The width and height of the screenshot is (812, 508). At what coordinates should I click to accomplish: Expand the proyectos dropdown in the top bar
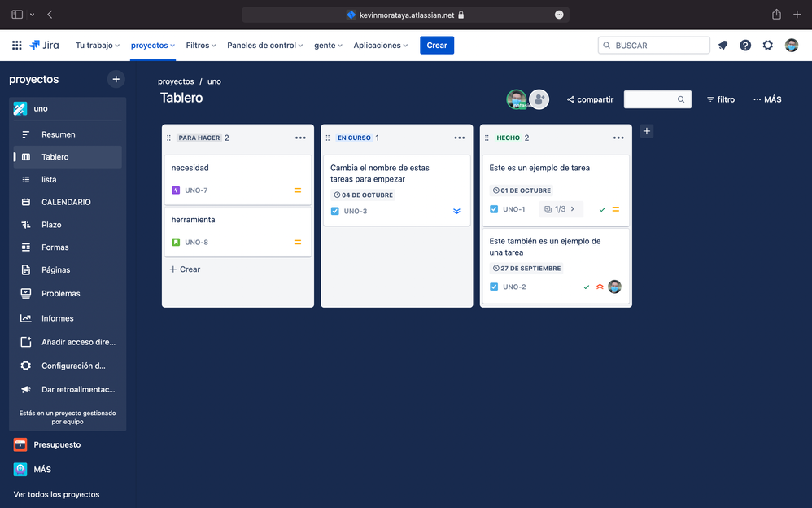pos(153,45)
